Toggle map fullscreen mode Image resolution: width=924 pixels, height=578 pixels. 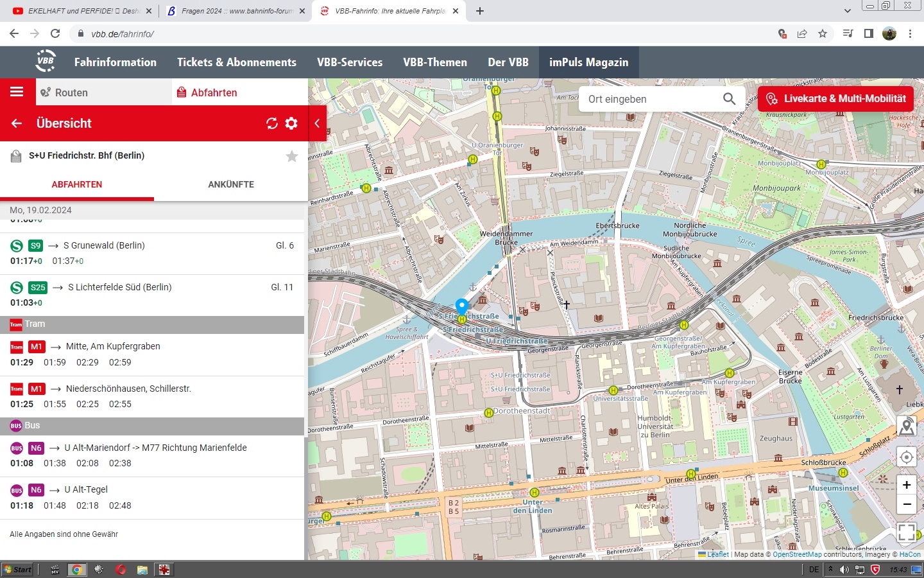907,532
